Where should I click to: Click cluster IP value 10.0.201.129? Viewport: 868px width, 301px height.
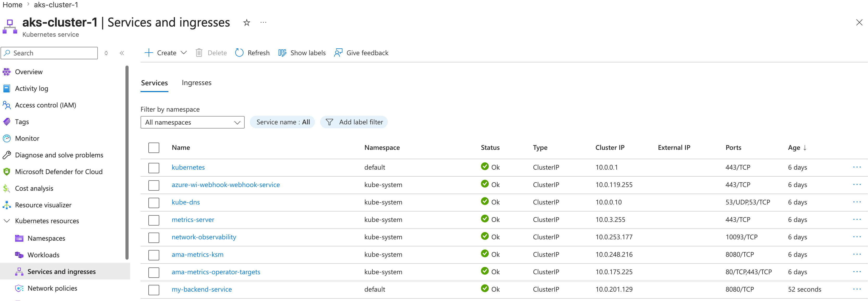tap(614, 289)
